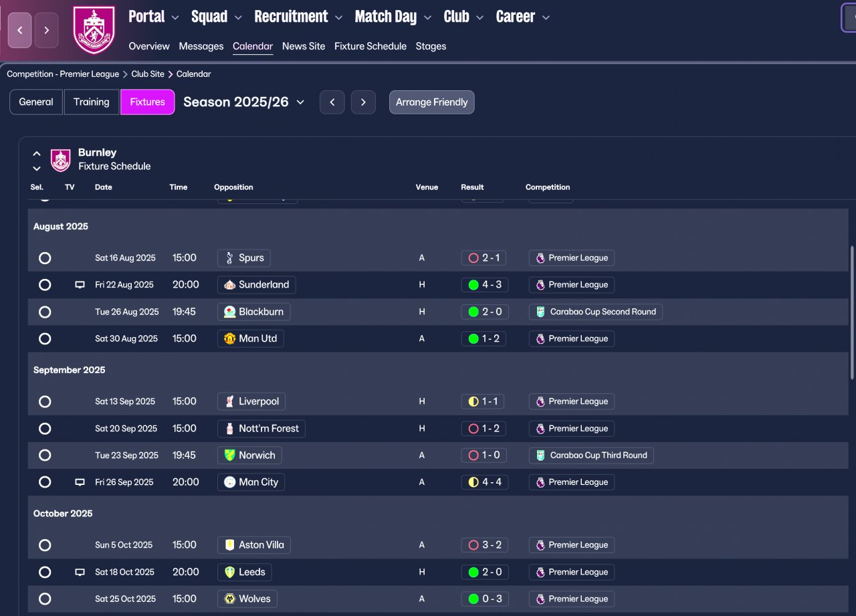
Task: Select the Man Utd fixture radio button
Action: point(45,338)
